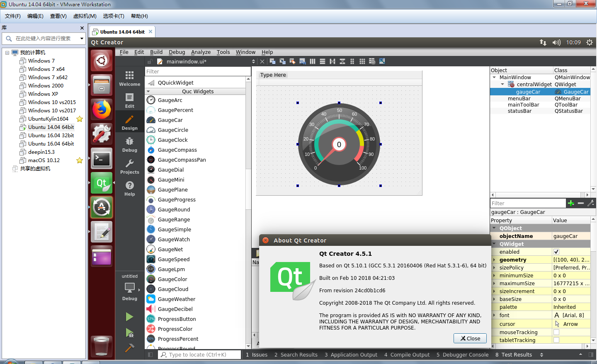Click the sound volume indicator in top panel
The image size is (597, 364).
pyautogui.click(x=556, y=42)
